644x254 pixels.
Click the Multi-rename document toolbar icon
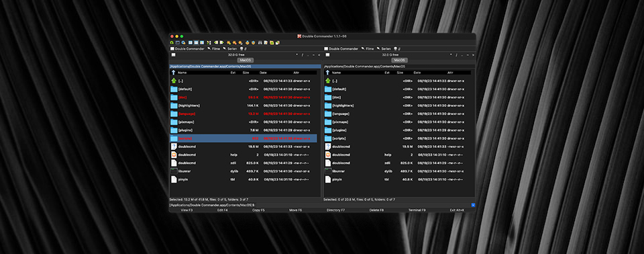pyautogui.click(x=266, y=42)
